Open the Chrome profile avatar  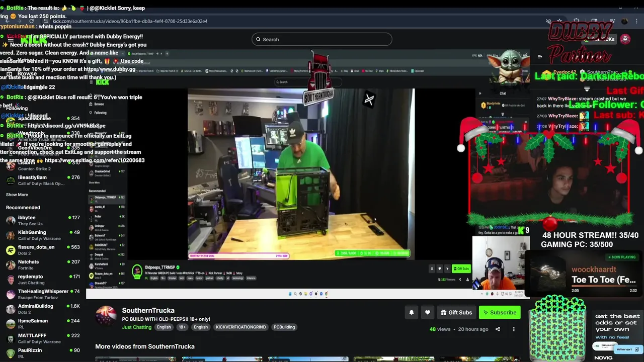(x=624, y=21)
